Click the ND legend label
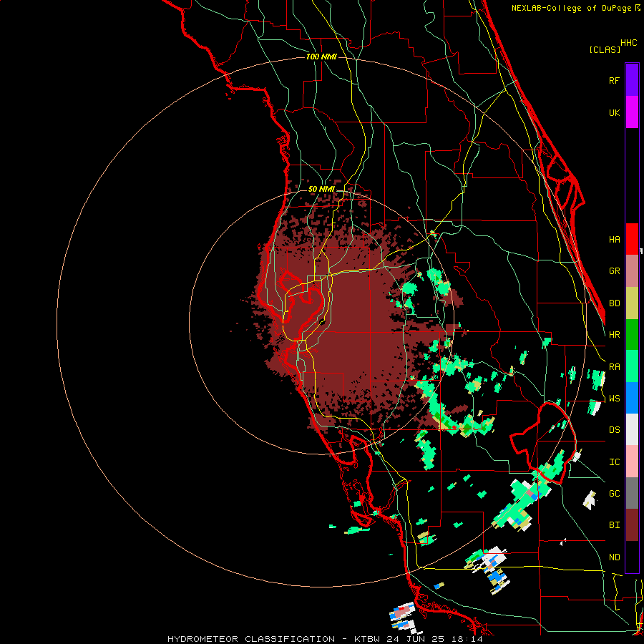644x644 pixels. 614,557
